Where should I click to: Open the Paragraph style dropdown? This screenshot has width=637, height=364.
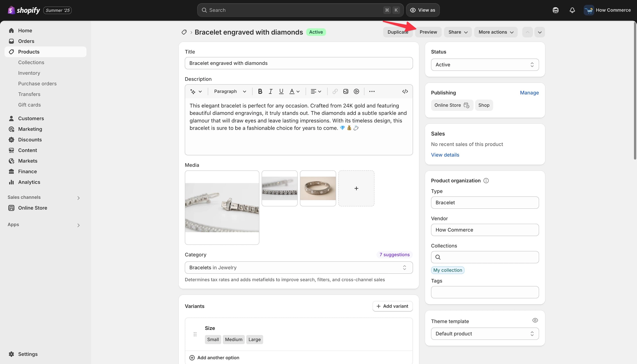pos(230,91)
